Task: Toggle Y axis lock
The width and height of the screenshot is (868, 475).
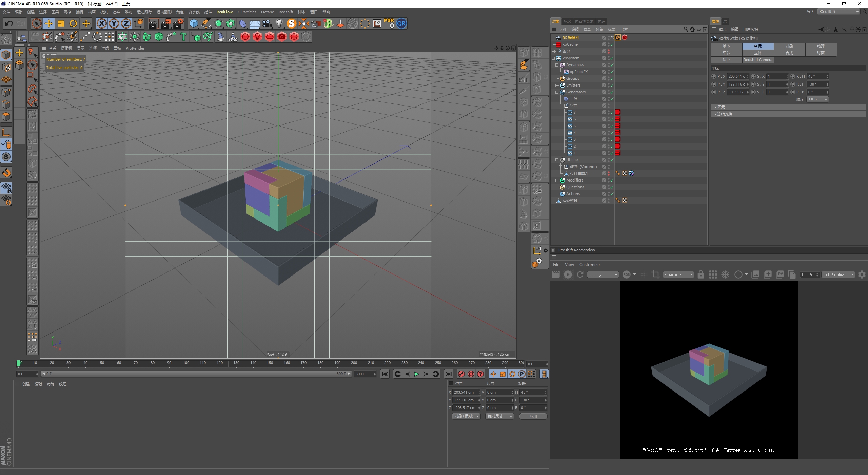Action: (x=114, y=23)
